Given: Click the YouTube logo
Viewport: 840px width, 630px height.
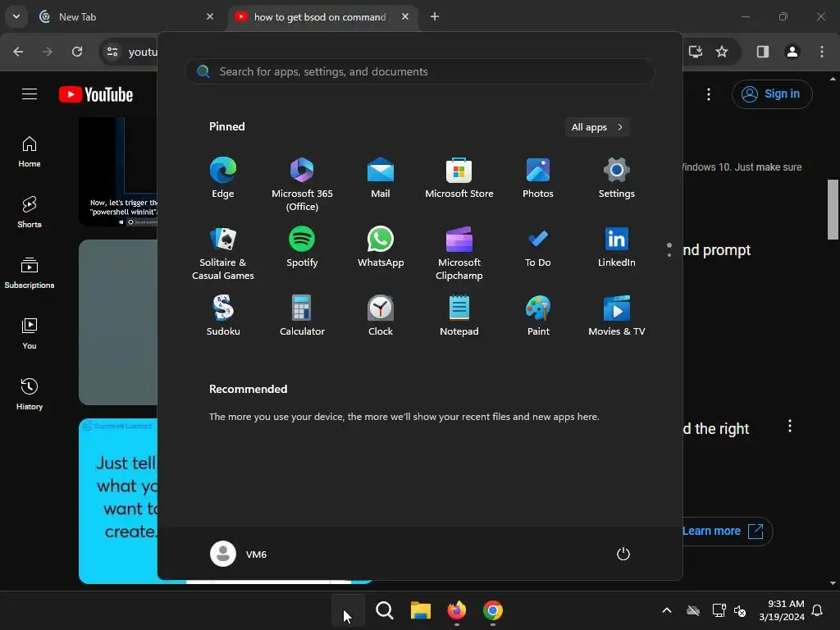Looking at the screenshot, I should (96, 94).
